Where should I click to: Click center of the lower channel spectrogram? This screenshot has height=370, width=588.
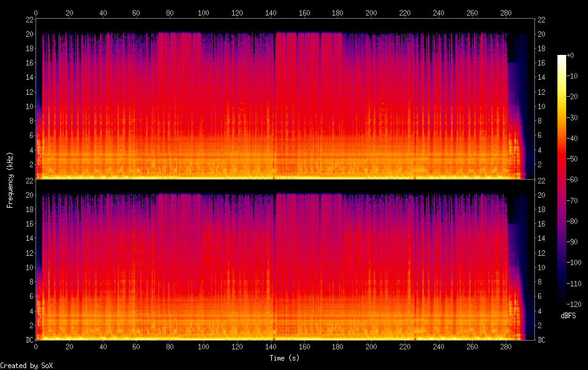click(285, 260)
